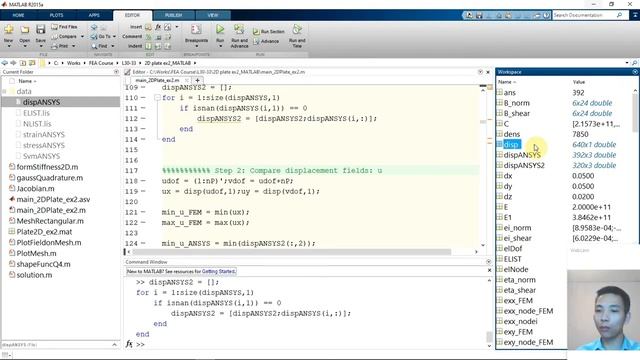Select the main_2DPlate_ex2.m editor tab
Viewport: 640px width, 360px height.
pyautogui.click(x=157, y=80)
